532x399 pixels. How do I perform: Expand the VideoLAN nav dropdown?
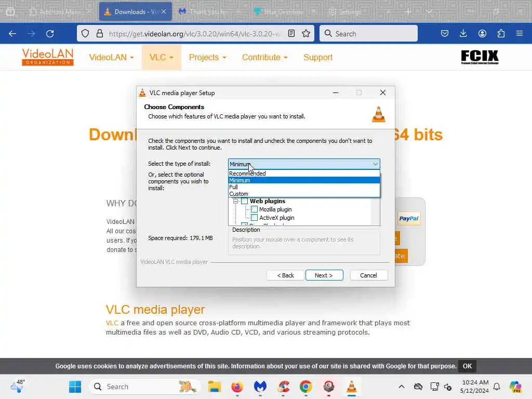pos(111,57)
